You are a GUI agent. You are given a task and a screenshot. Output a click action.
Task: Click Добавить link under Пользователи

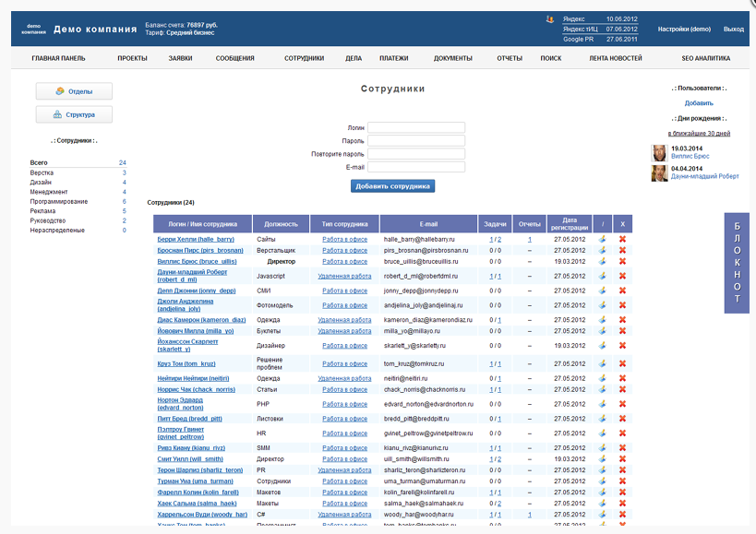pos(699,103)
